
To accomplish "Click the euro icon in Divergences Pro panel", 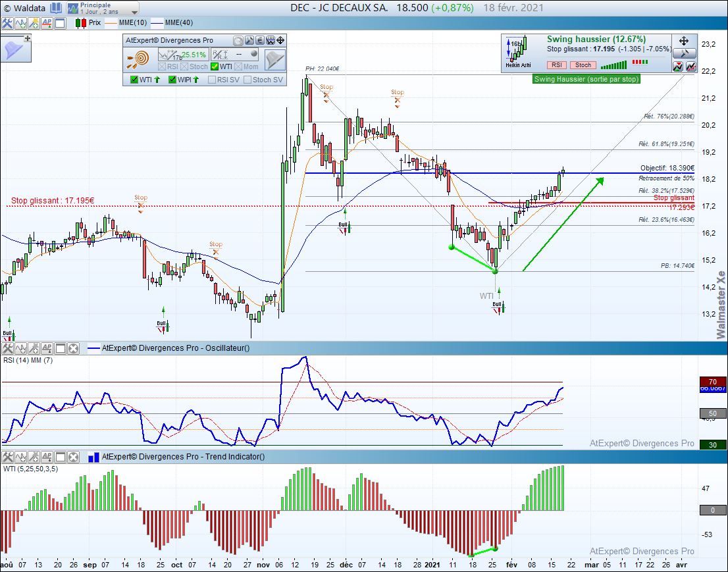I will pos(260,40).
